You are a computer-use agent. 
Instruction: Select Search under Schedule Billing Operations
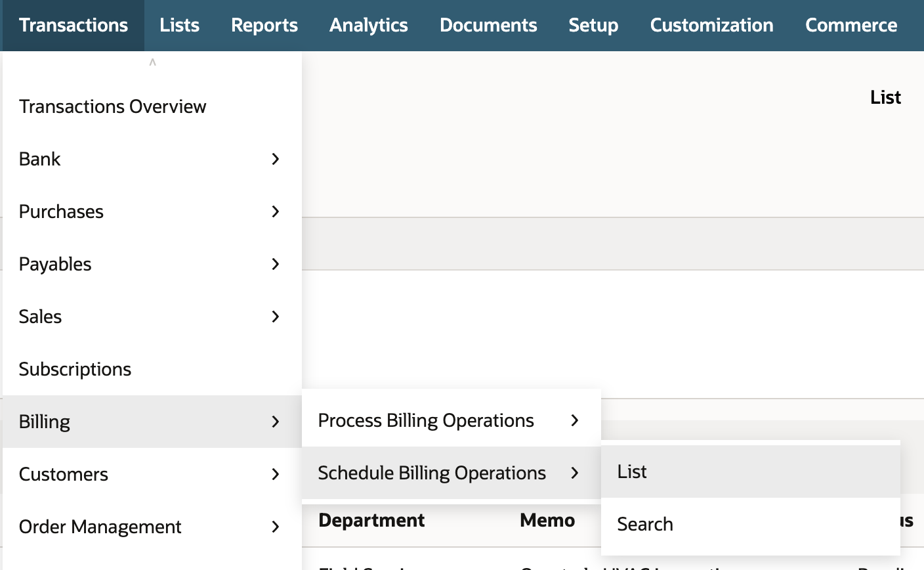[751, 524]
